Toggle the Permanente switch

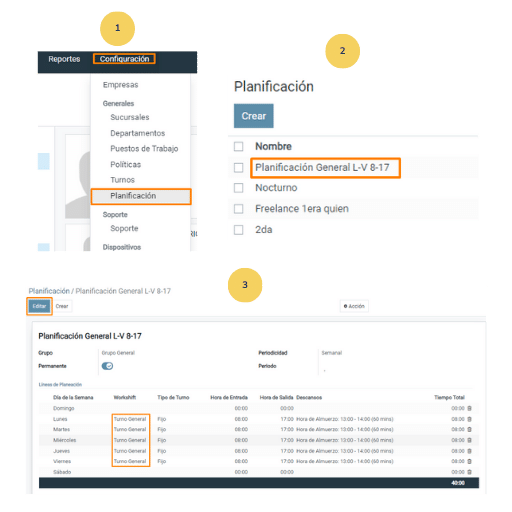pos(107,366)
